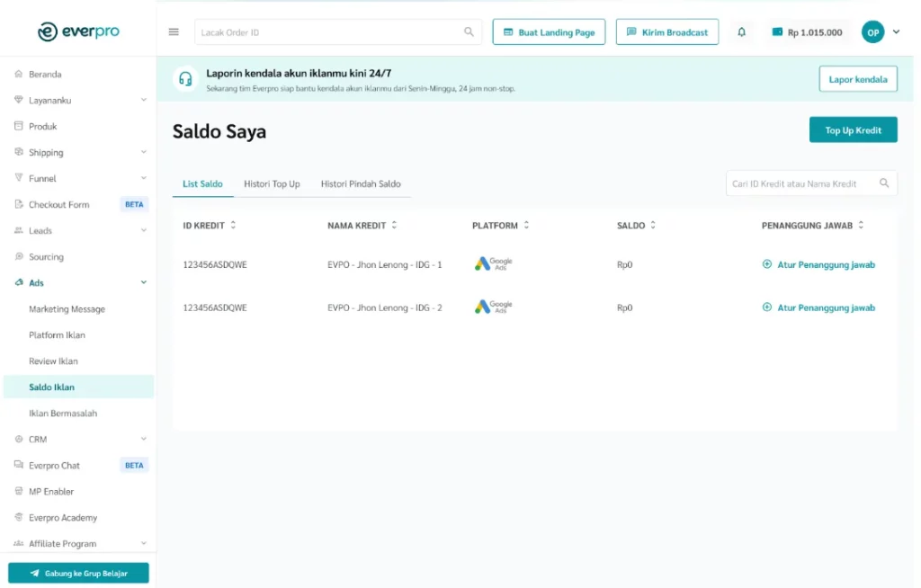
Task: Sort the Saldo column
Action: coord(653,226)
